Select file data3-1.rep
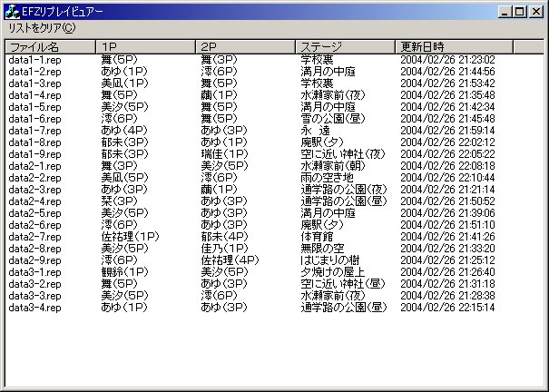This screenshot has height=392, width=549. (34, 272)
